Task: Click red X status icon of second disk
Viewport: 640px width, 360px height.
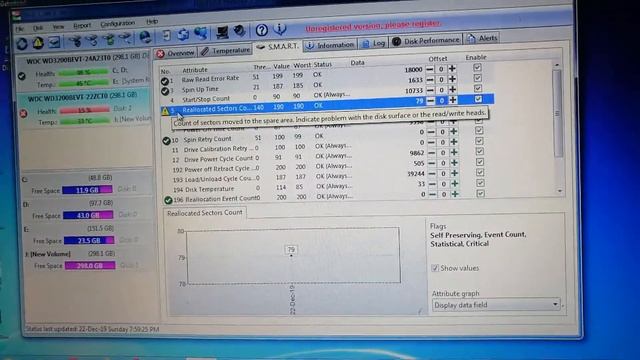Action: click(x=23, y=113)
